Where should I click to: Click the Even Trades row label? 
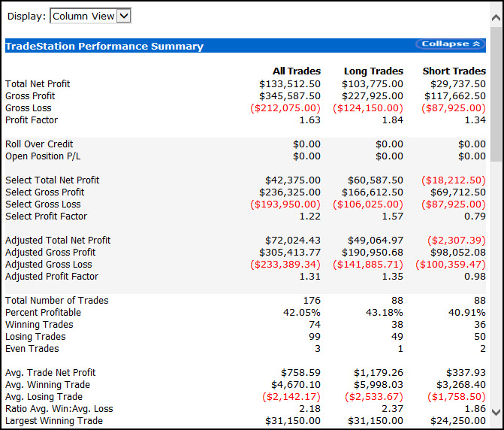coord(32,349)
